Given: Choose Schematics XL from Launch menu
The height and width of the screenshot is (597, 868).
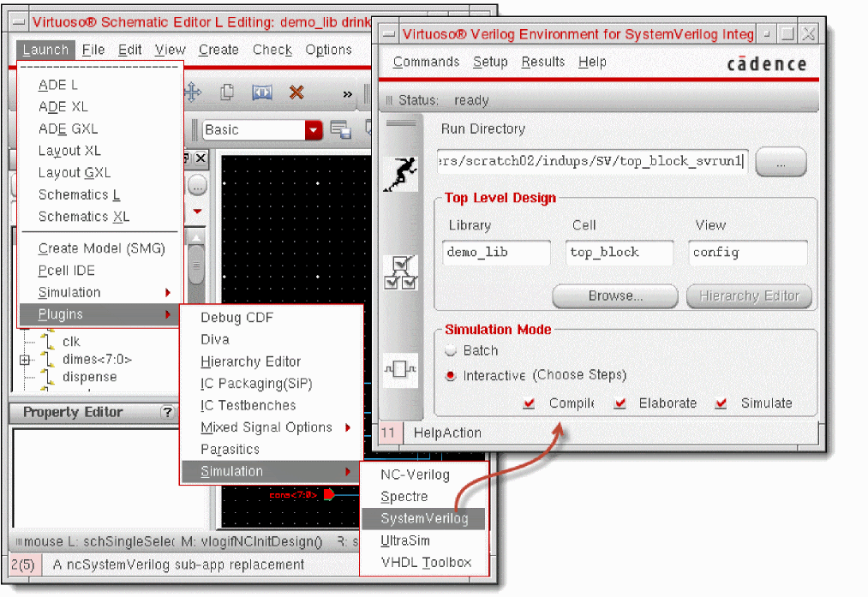Looking at the screenshot, I should pos(99,217).
